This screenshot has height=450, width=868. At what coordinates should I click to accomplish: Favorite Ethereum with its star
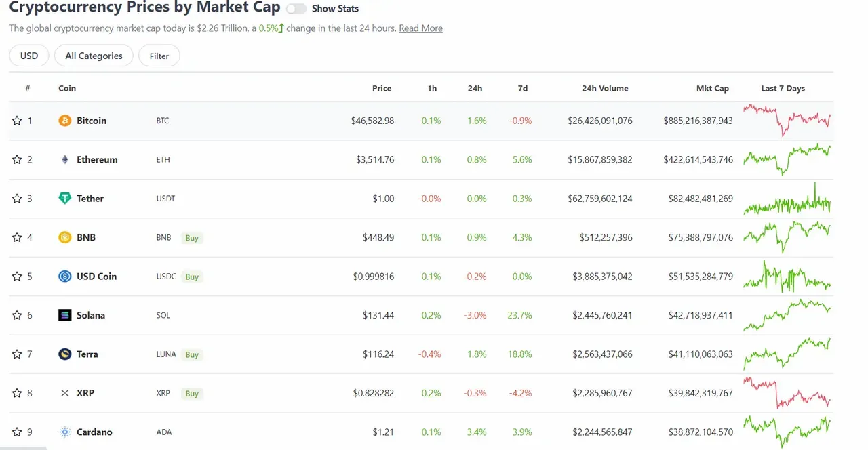(x=17, y=160)
